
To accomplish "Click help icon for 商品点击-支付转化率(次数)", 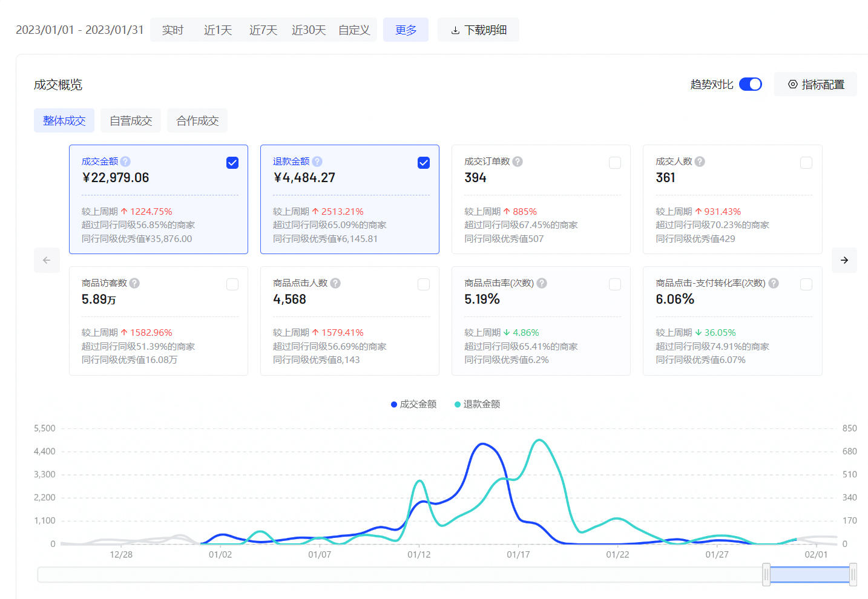I will tap(774, 283).
